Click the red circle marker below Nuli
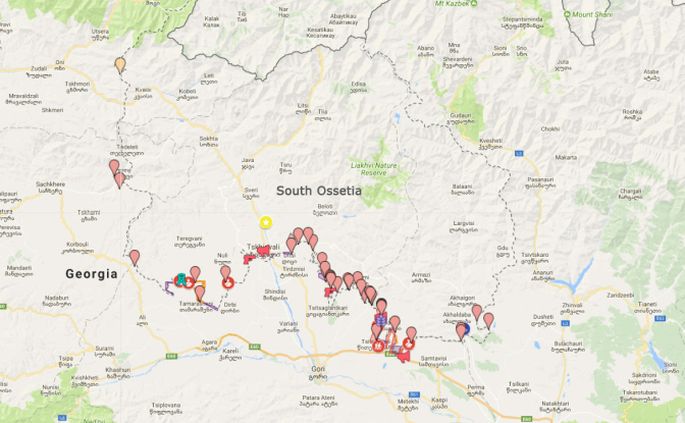The height and width of the screenshot is (423, 685). 228,284
